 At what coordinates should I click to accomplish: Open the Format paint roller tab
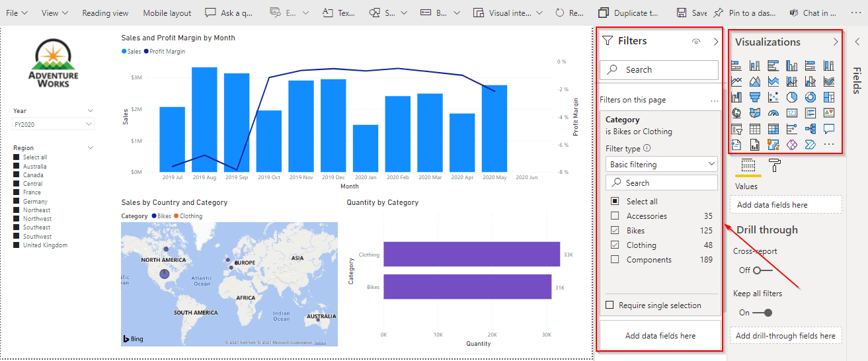[x=774, y=165]
